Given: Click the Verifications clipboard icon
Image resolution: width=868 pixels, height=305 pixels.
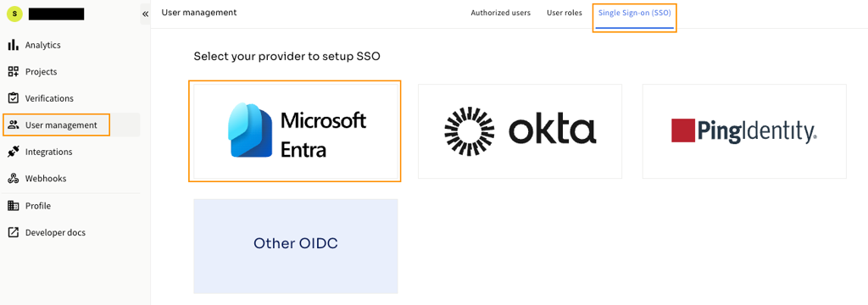Looking at the screenshot, I should pos(14,98).
